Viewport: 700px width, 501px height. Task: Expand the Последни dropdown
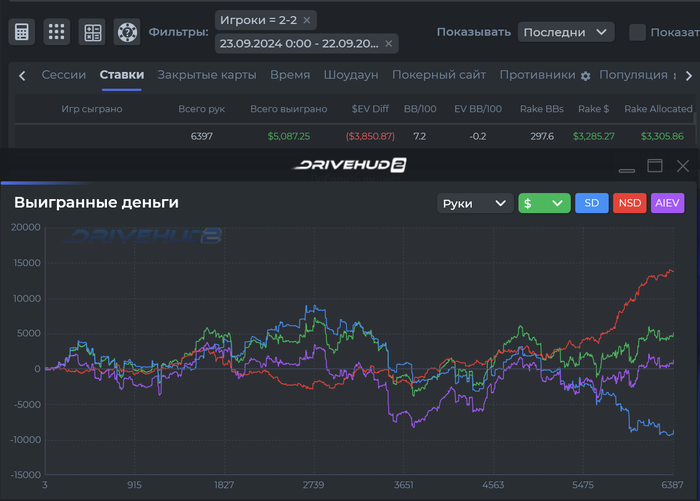pyautogui.click(x=566, y=32)
